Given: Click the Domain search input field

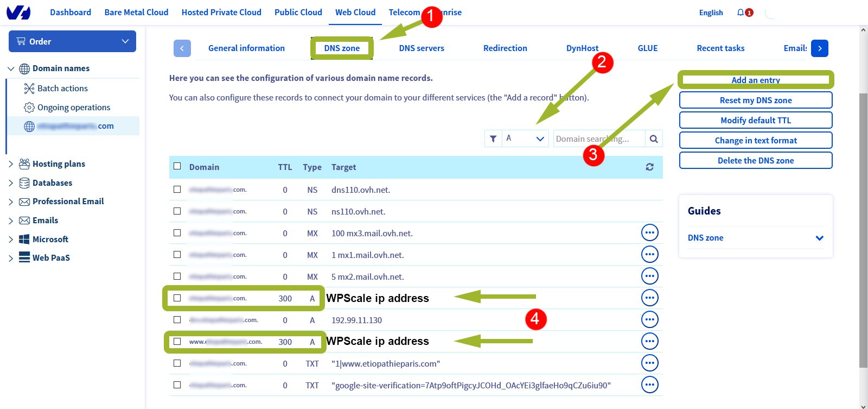Looking at the screenshot, I should tap(598, 139).
